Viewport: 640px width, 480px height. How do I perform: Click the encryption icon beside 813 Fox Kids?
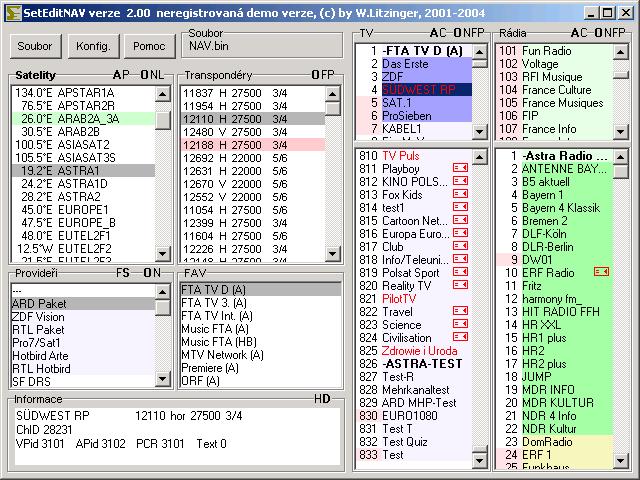pos(460,194)
